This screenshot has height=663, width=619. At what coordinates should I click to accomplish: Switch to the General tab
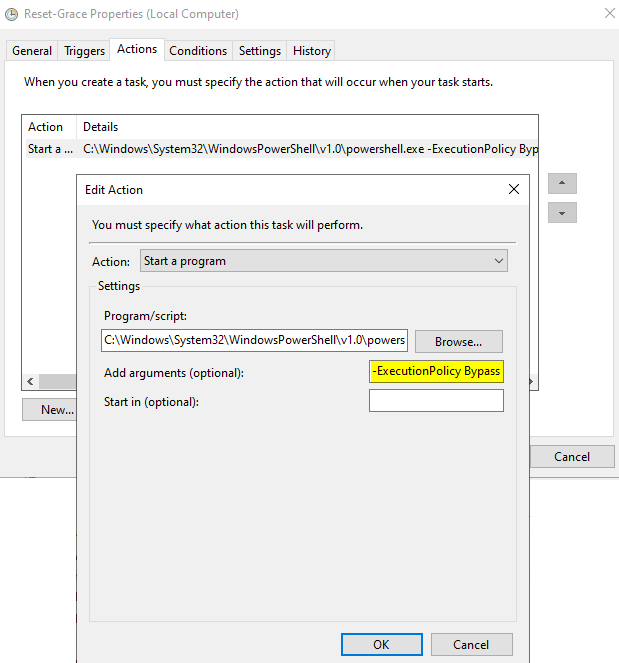pos(32,51)
